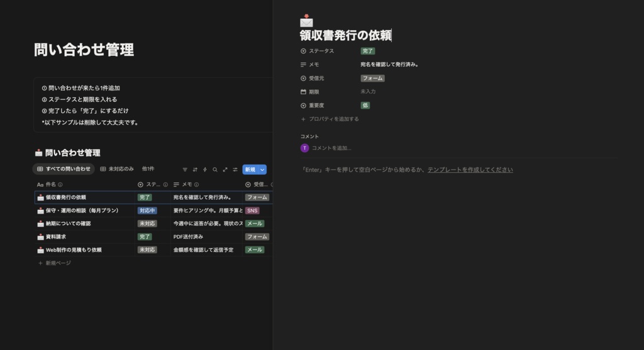Click 未入力 due date field
Viewport: 644px width, 350px height.
point(368,92)
